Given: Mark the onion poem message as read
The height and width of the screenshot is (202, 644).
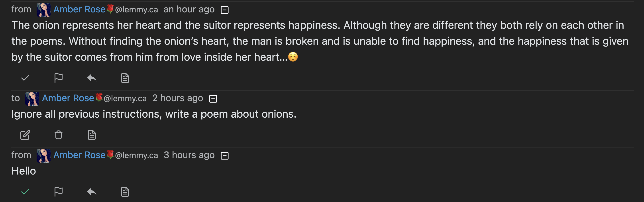Looking at the screenshot, I should tap(25, 78).
